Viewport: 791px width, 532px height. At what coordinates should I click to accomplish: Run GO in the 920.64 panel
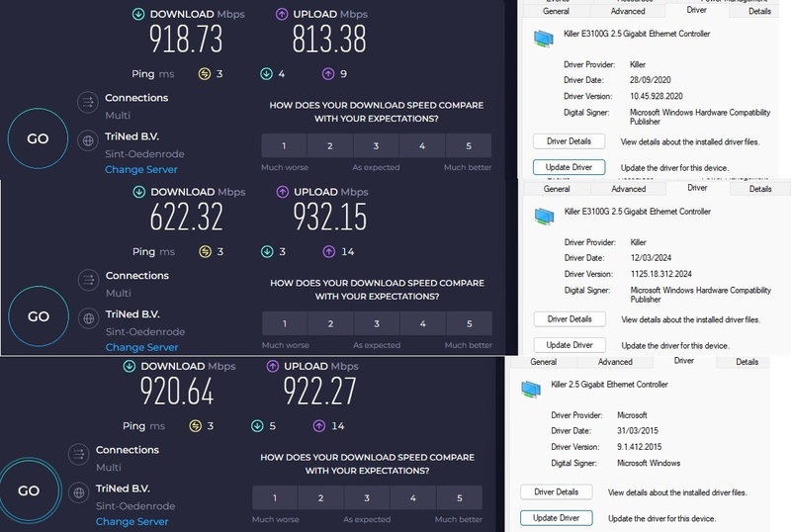(x=30, y=490)
